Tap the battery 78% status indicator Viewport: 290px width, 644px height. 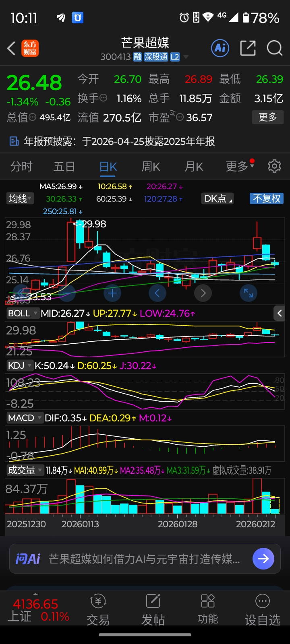[261, 18]
